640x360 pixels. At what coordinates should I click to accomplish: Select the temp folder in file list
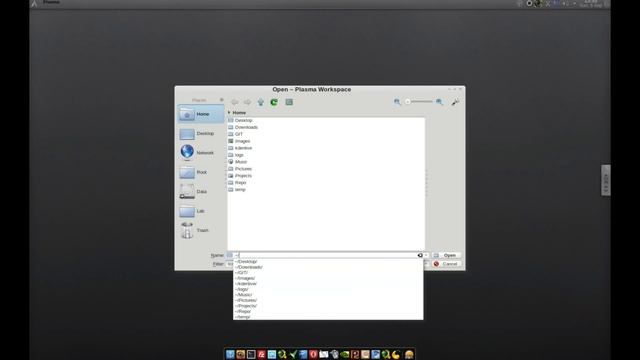pyautogui.click(x=237, y=190)
